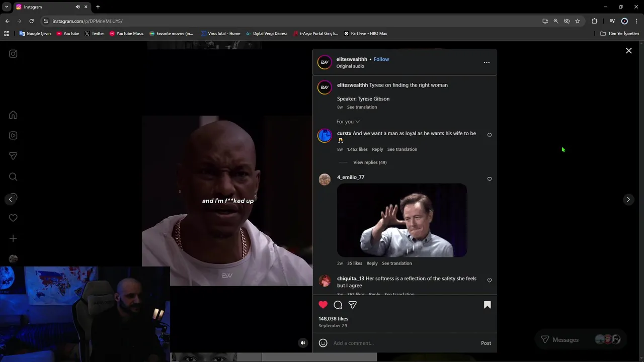Open a new browser tab
Viewport: 644px width, 362px height.
coord(98,7)
